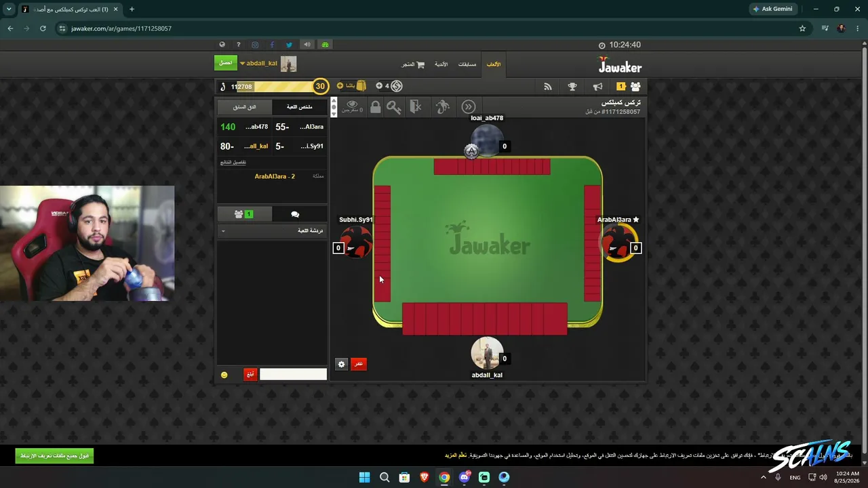868x488 pixels.
Task: Click the joker figure icon in toolbar
Action: pyautogui.click(x=442, y=106)
